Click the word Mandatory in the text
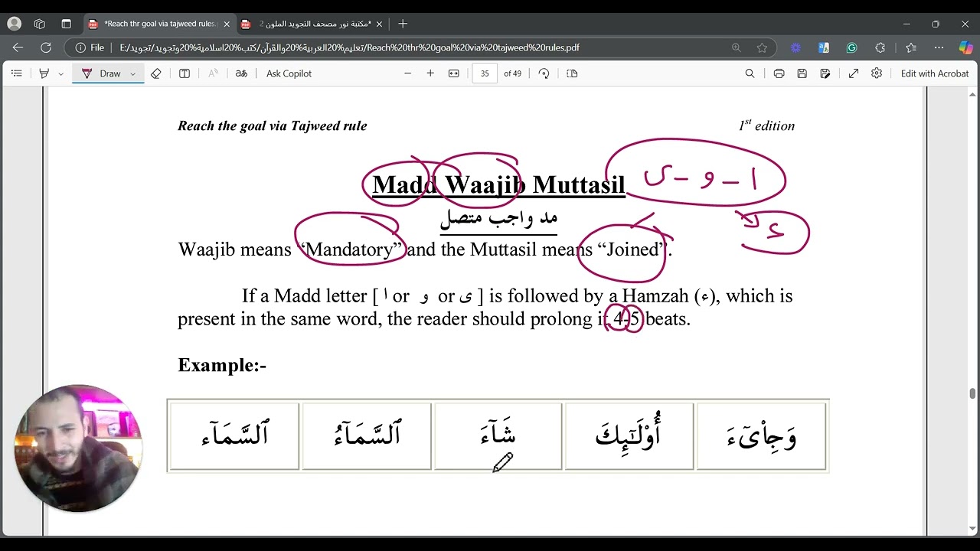The image size is (980, 551). tap(348, 249)
